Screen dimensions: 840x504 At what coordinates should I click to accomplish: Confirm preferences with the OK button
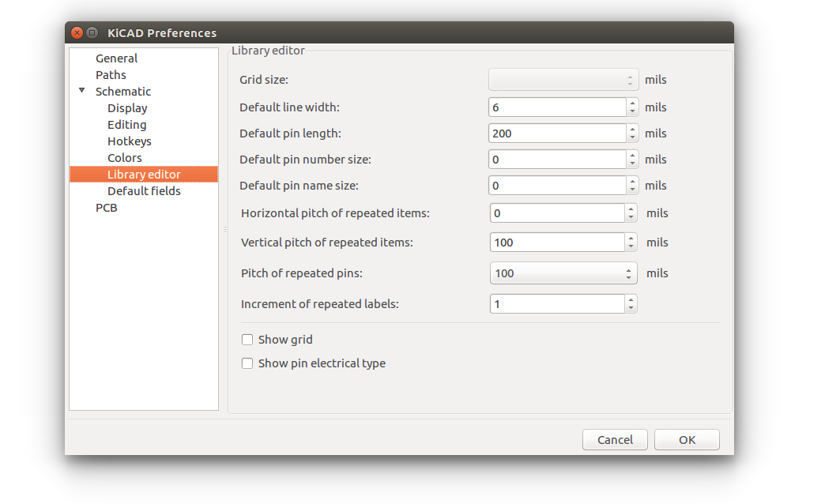tap(687, 440)
